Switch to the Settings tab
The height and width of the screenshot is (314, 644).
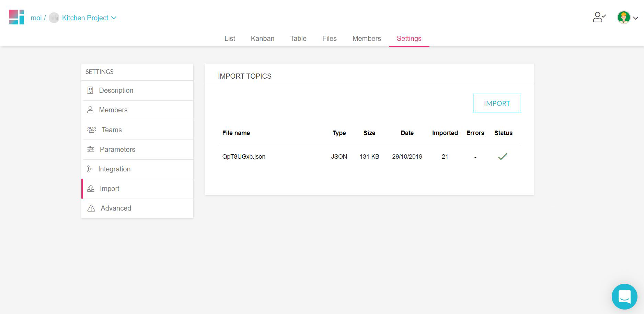[409, 38]
